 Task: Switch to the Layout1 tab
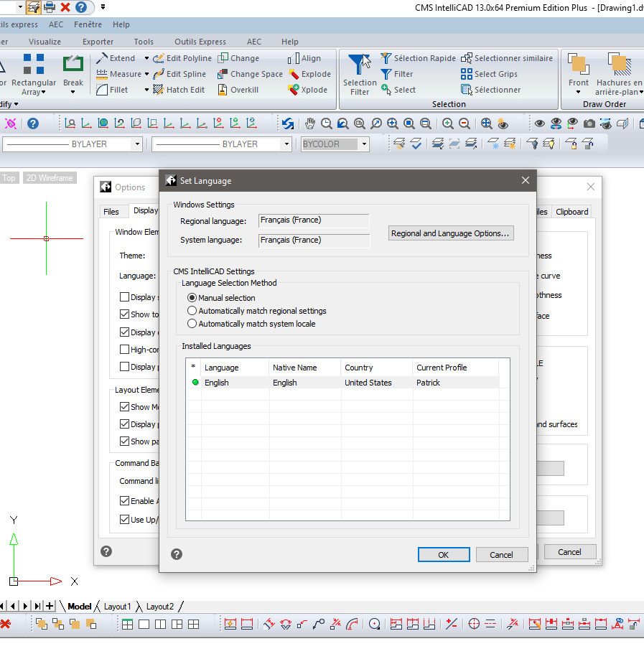coord(117,607)
